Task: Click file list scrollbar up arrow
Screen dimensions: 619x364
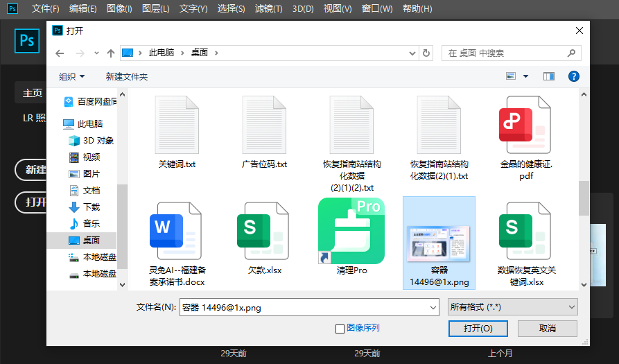Action: point(584,94)
